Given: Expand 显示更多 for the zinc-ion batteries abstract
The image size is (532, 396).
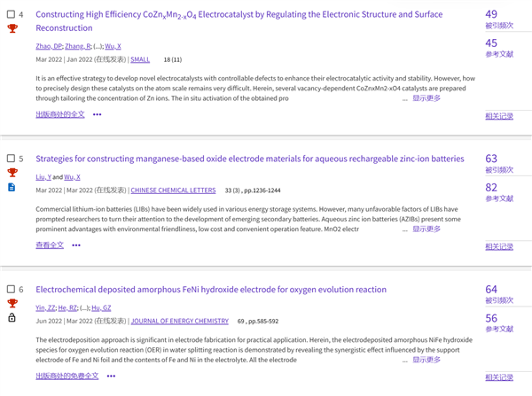Looking at the screenshot, I should [x=426, y=229].
